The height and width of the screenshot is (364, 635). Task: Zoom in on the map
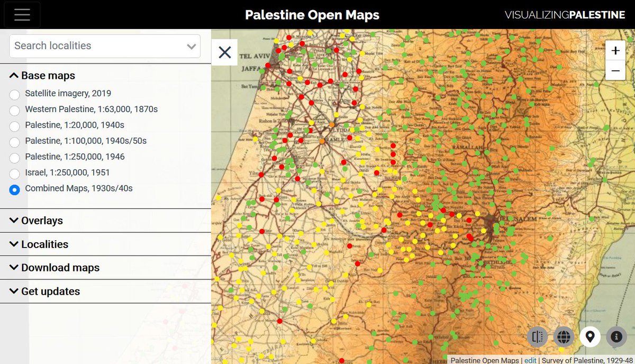[x=615, y=51]
